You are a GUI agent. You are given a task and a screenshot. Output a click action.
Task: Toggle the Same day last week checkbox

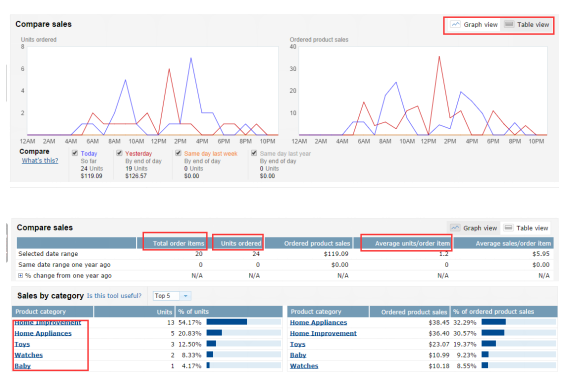tap(178, 153)
